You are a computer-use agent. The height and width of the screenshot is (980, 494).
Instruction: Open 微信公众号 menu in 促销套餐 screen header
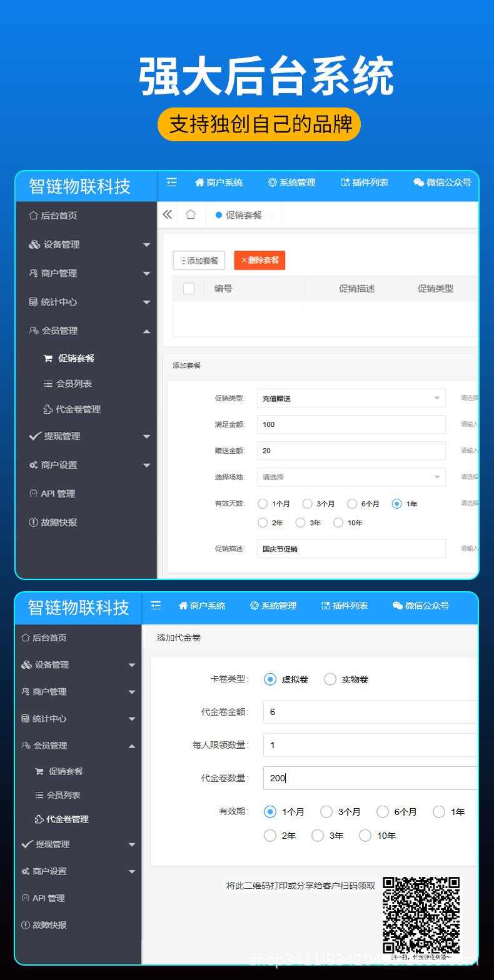pyautogui.click(x=443, y=182)
